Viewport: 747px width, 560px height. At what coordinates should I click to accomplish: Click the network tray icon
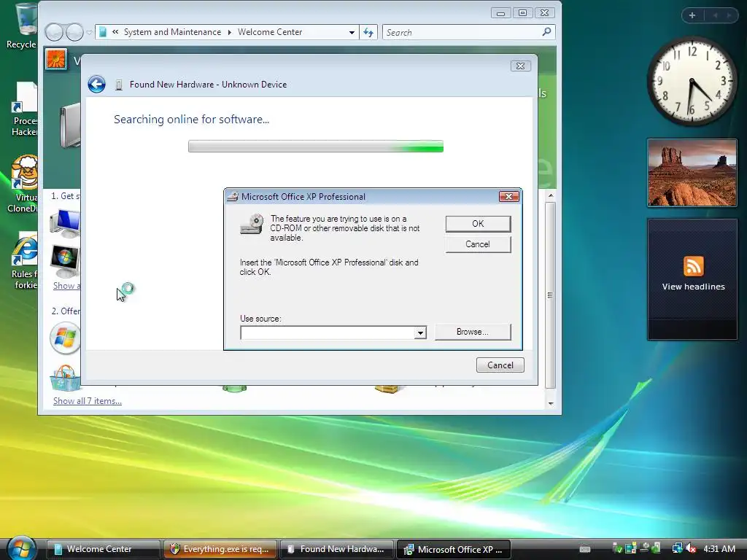pyautogui.click(x=677, y=548)
